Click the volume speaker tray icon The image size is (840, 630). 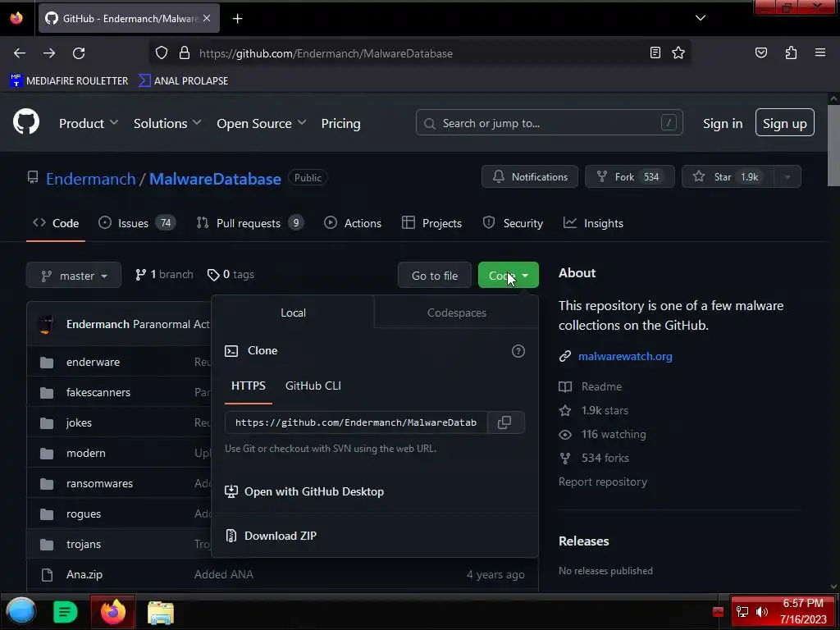(x=761, y=612)
